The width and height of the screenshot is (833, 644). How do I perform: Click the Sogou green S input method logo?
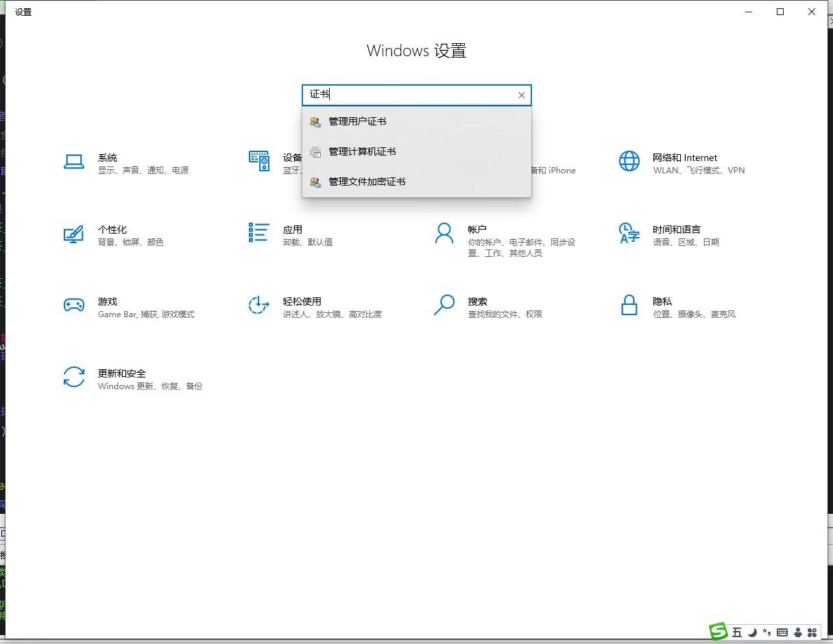718,632
